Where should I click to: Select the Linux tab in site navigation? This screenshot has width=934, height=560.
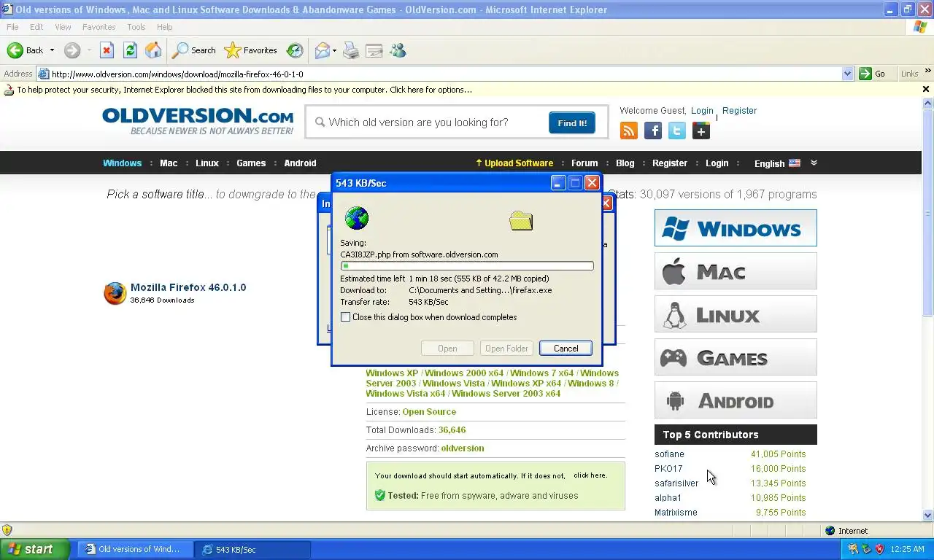coord(207,163)
